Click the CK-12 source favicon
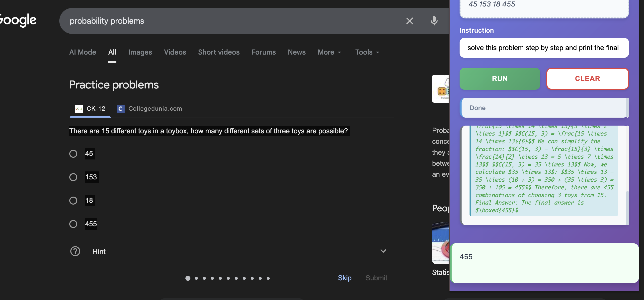The image size is (644, 300). 79,108
